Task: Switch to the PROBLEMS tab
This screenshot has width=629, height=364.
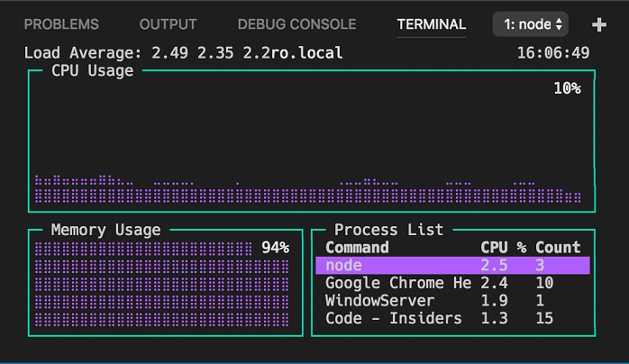Action: (x=61, y=24)
